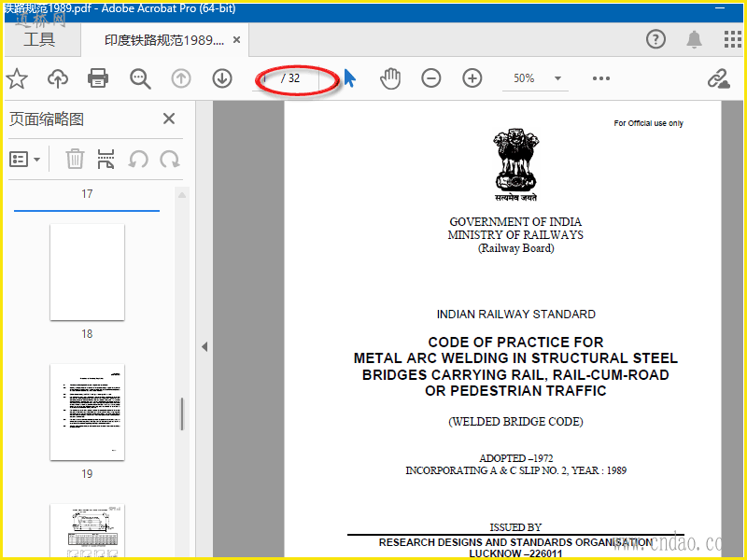Click the thumbnail panel scrollbar handle
The height and width of the screenshot is (560, 747).
(182, 413)
